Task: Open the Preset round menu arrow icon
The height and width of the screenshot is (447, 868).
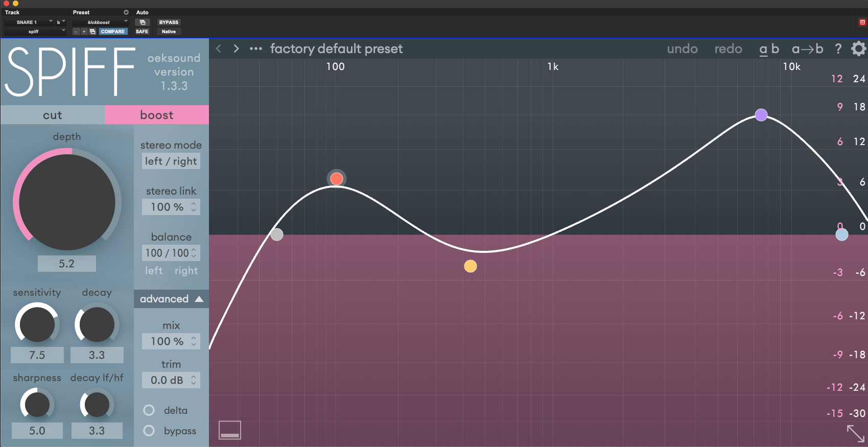Action: pos(126,12)
